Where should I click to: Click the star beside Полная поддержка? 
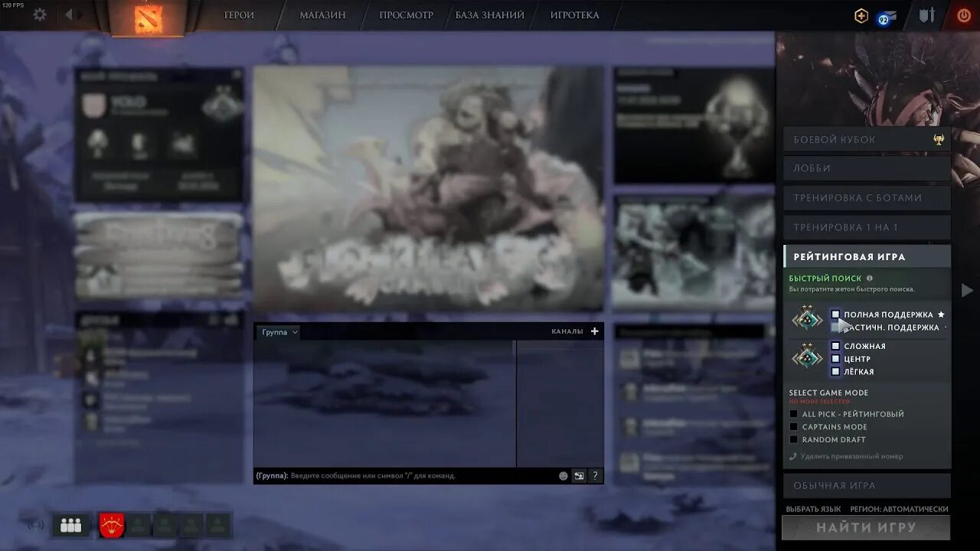(x=941, y=315)
